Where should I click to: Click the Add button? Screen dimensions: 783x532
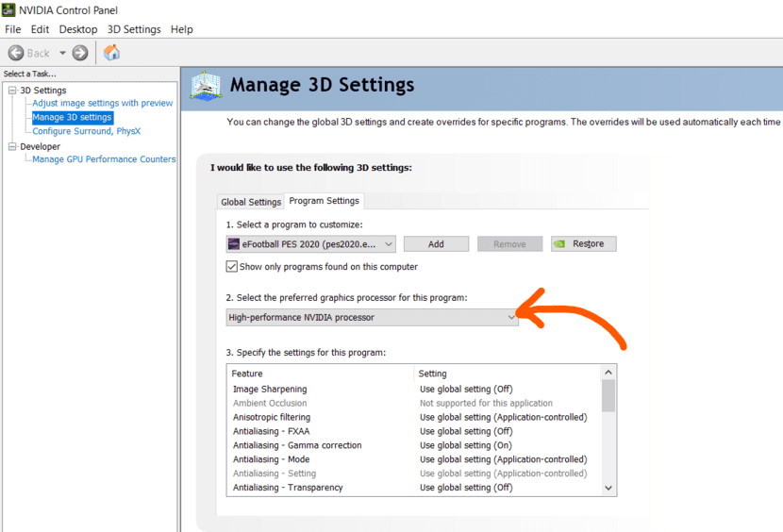click(x=436, y=243)
